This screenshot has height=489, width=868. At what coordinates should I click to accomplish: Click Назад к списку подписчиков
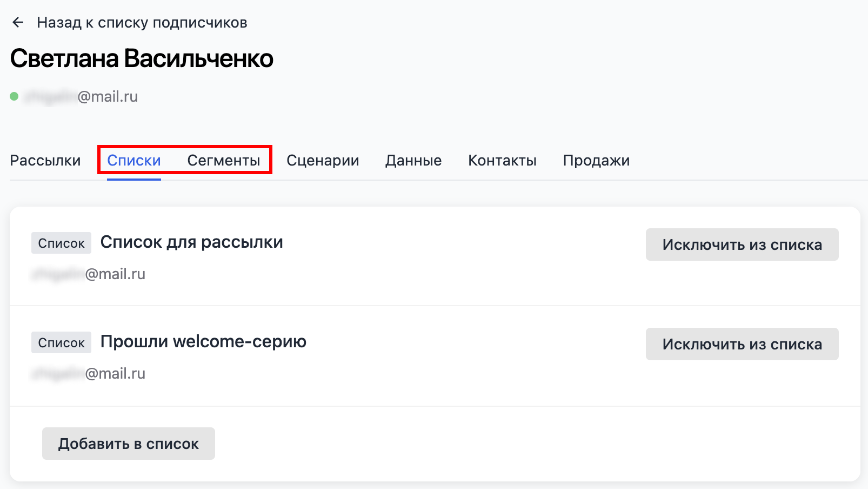142,22
